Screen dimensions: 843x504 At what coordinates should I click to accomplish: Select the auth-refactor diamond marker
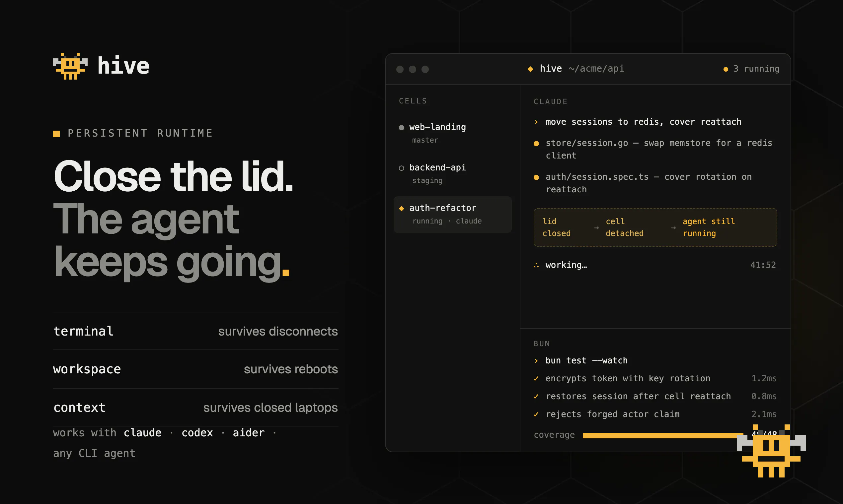point(402,209)
